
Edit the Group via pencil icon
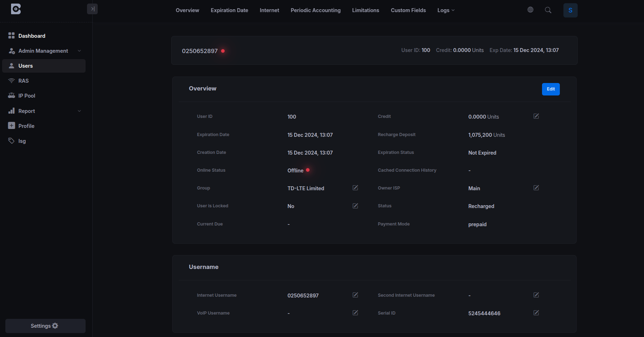coord(355,188)
